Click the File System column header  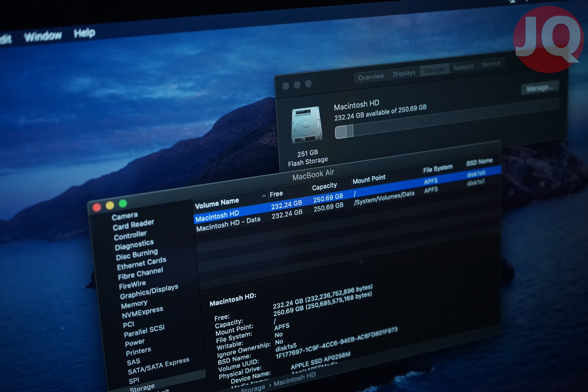[x=438, y=169]
